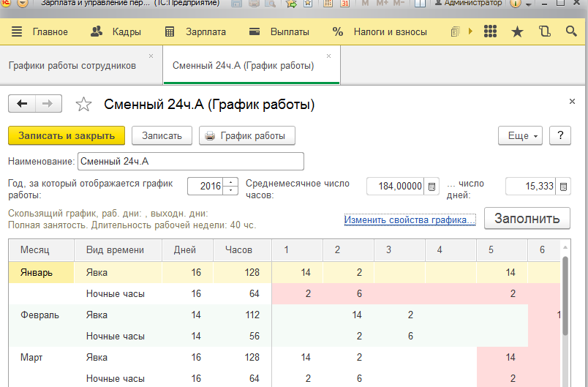Click the Наименование input field

[190, 161]
